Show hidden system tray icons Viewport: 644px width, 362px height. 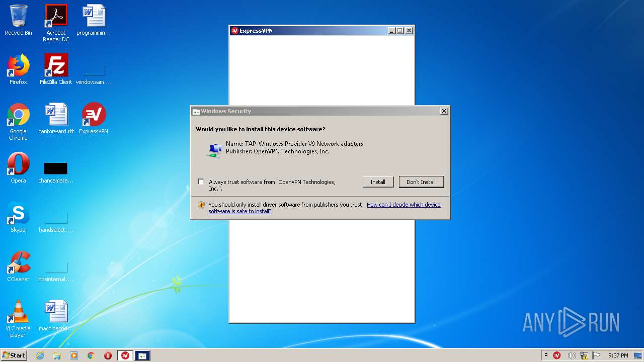coord(546,355)
